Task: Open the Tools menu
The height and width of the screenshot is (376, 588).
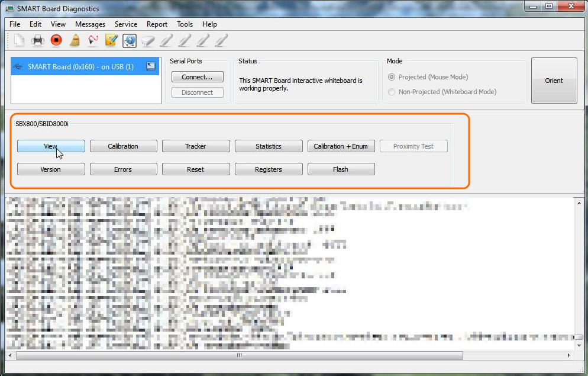Action: pos(185,24)
